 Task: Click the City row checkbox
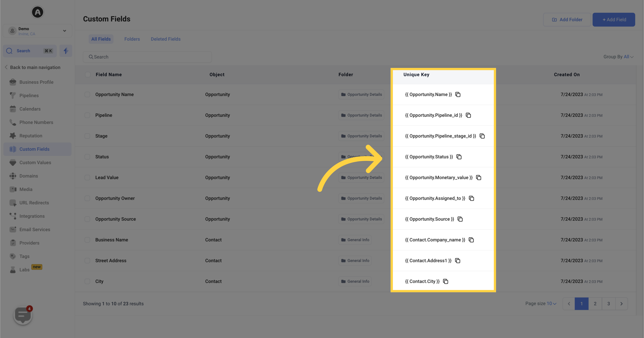(x=87, y=281)
